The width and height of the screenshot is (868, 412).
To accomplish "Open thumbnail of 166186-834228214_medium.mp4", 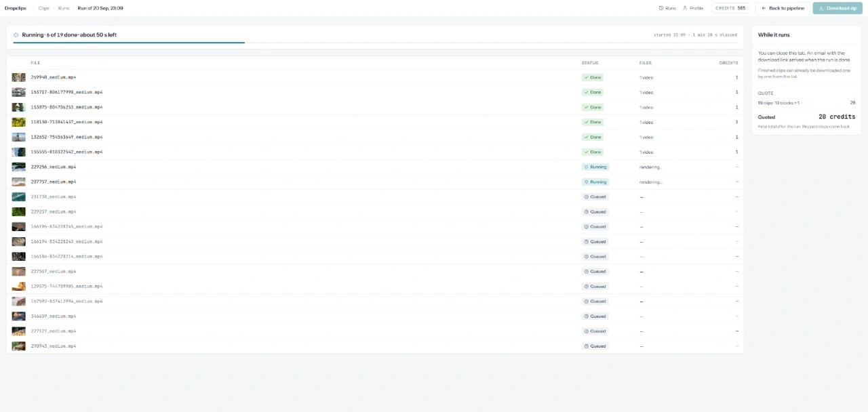I will click(19, 256).
